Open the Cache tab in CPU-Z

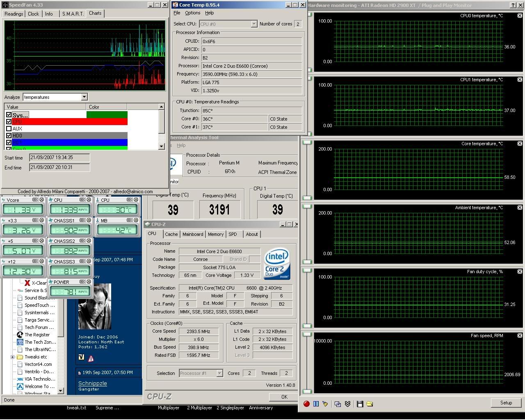171,234
